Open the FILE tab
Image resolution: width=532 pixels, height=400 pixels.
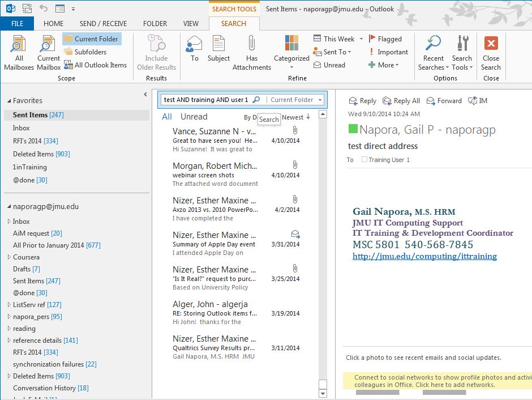(18, 23)
